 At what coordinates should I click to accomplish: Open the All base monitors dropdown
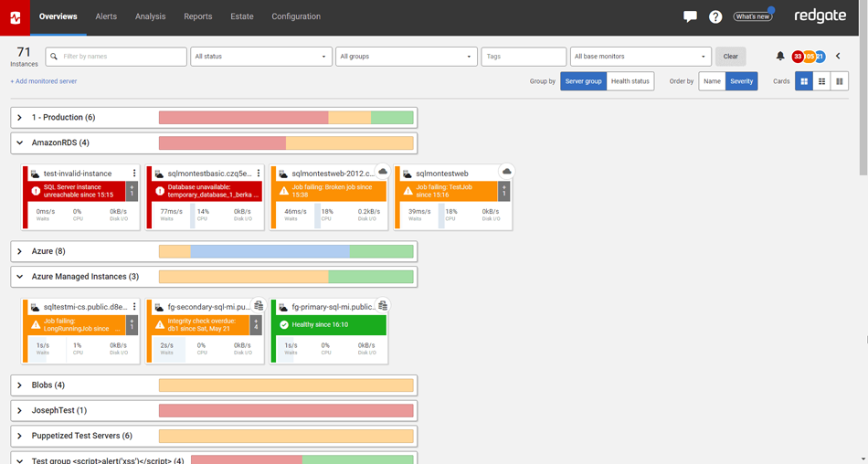coord(641,57)
